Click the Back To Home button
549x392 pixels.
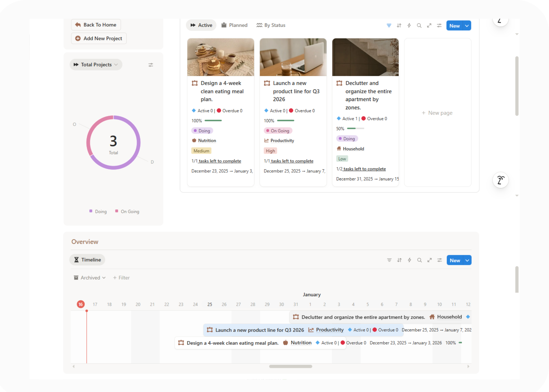96,25
